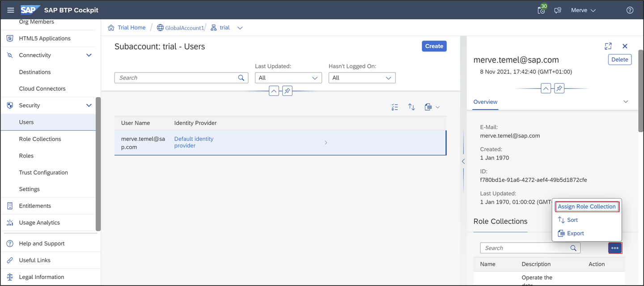Screen dimensions: 644x286
Task: Enter full screen for user detail panel
Action: pyautogui.click(x=608, y=46)
